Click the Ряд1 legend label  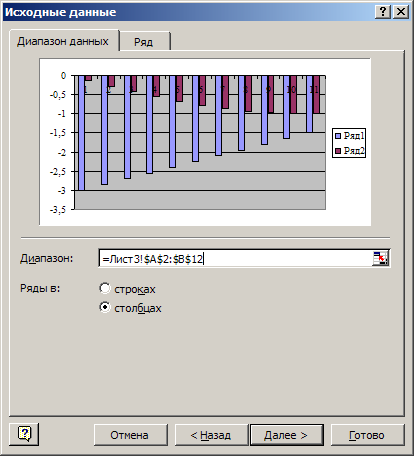[x=354, y=136]
